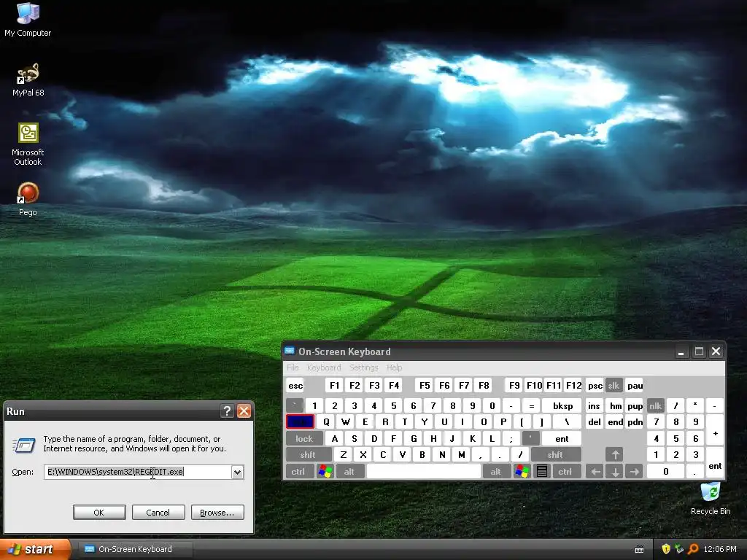Click the F5 function key
This screenshot has width=747, height=560.
point(425,385)
